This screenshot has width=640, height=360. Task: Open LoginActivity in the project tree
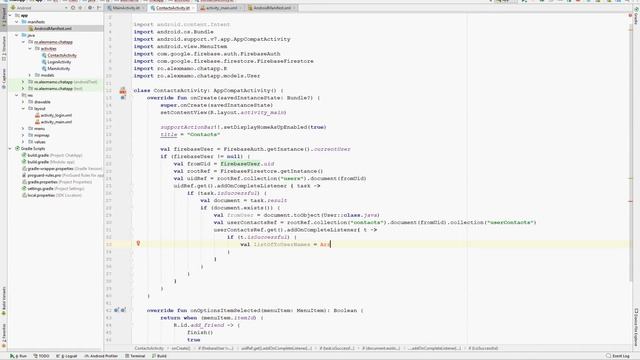(x=59, y=62)
